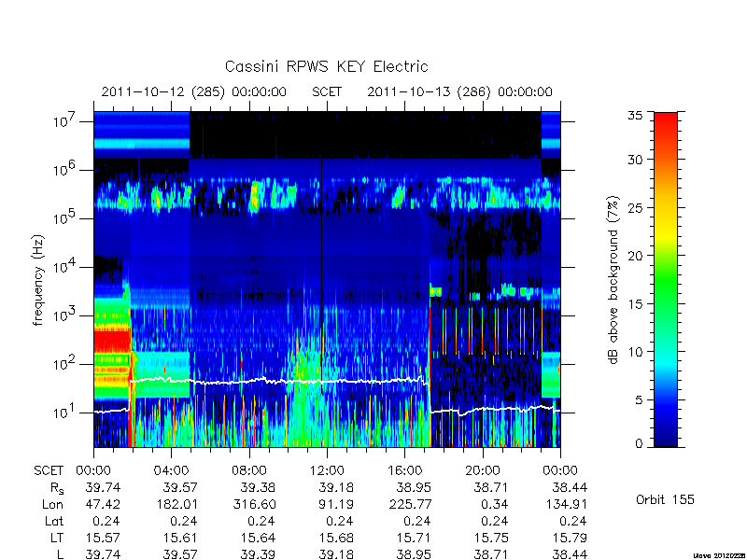Image resolution: width=747 pixels, height=560 pixels.
Task: Click the LT value "15.57"
Action: coord(103,538)
